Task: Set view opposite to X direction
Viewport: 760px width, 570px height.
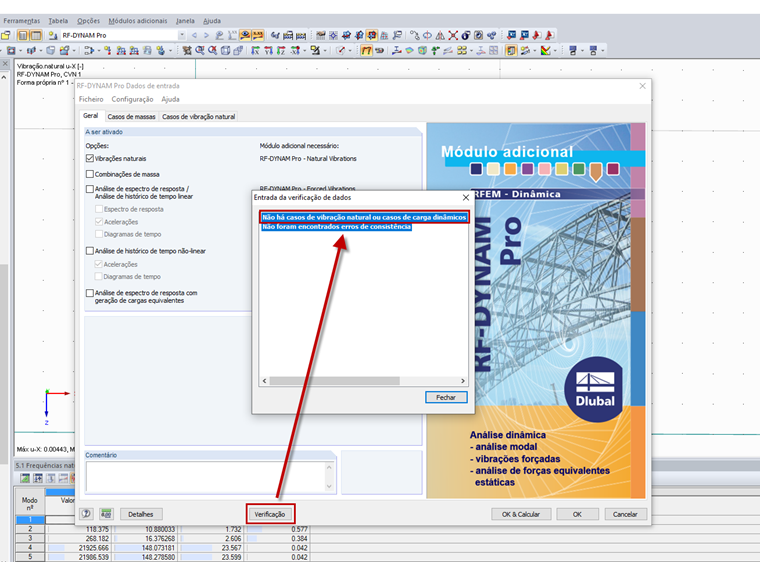Action: click(x=295, y=50)
